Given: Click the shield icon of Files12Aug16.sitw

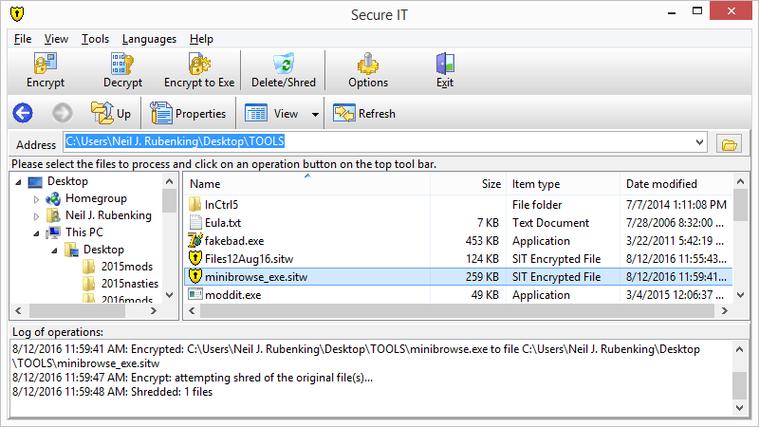Looking at the screenshot, I should click(195, 259).
